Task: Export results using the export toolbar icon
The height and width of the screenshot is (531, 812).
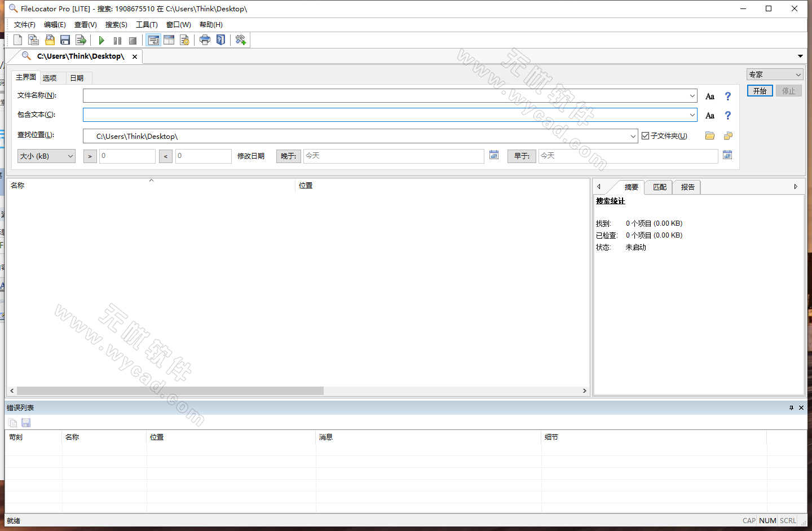Action: [x=81, y=40]
